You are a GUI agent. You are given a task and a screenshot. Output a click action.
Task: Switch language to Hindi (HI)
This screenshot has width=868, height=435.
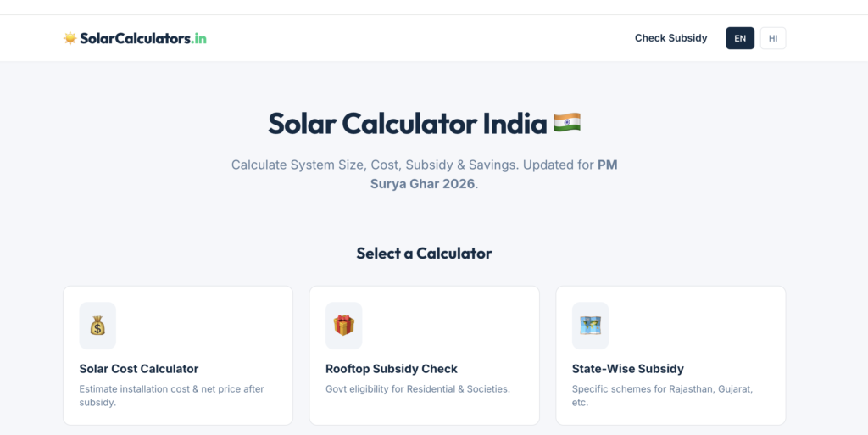pyautogui.click(x=773, y=38)
